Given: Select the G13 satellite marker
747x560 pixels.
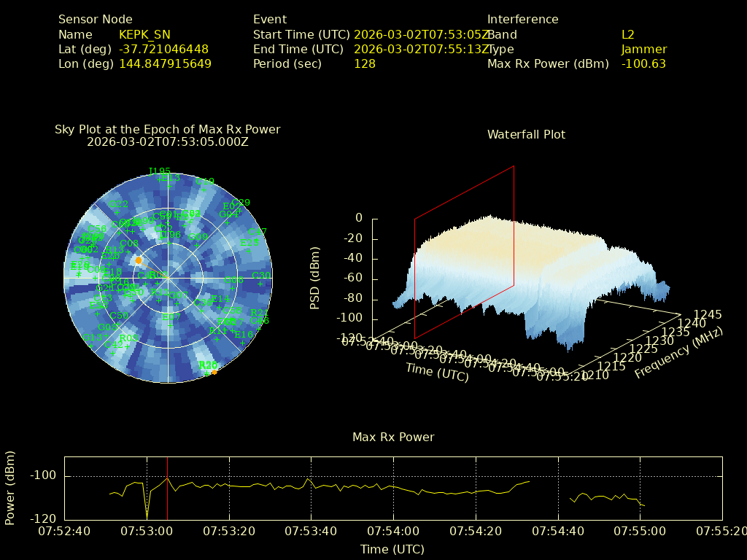Looking at the screenshot, I should point(90,345).
